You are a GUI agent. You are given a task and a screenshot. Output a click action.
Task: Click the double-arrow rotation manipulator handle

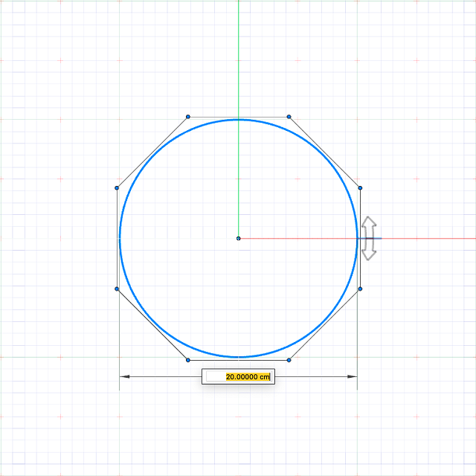point(369,238)
